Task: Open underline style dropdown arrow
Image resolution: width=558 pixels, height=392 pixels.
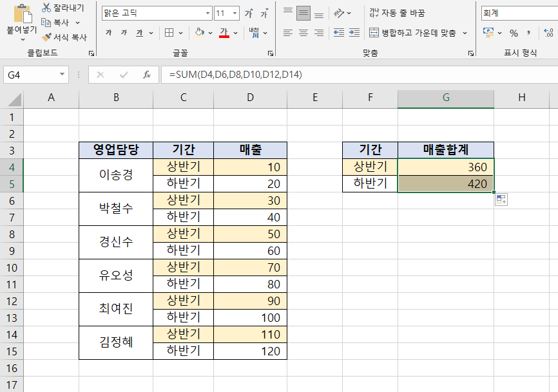Action: click(x=151, y=33)
